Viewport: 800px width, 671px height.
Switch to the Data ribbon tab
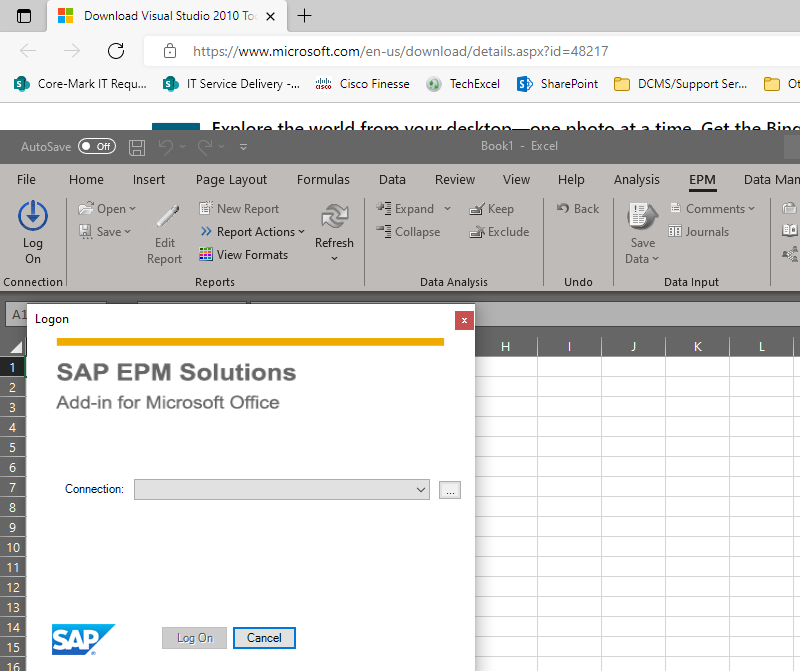click(392, 180)
